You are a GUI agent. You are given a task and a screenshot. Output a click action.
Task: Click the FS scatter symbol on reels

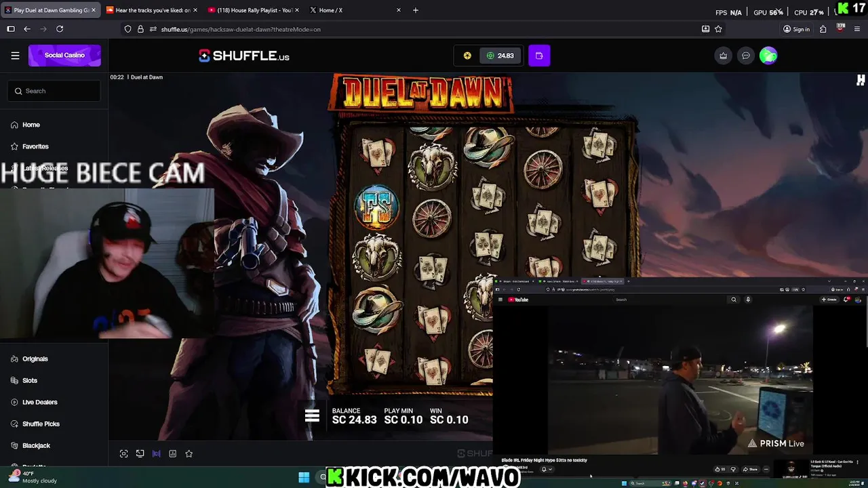(x=376, y=207)
